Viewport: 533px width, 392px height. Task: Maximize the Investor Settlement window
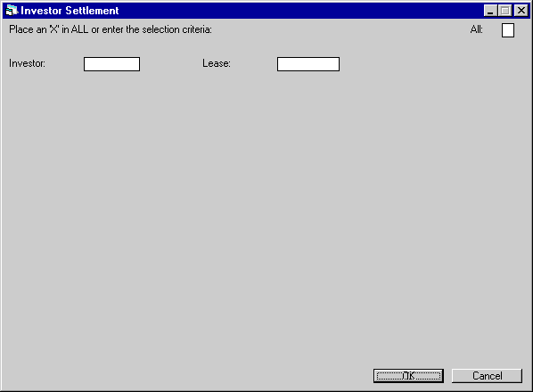click(x=504, y=11)
